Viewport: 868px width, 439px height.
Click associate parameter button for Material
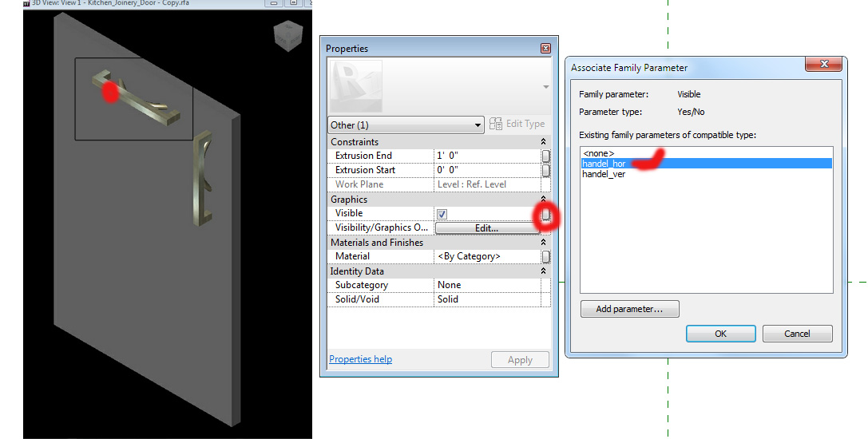point(546,256)
